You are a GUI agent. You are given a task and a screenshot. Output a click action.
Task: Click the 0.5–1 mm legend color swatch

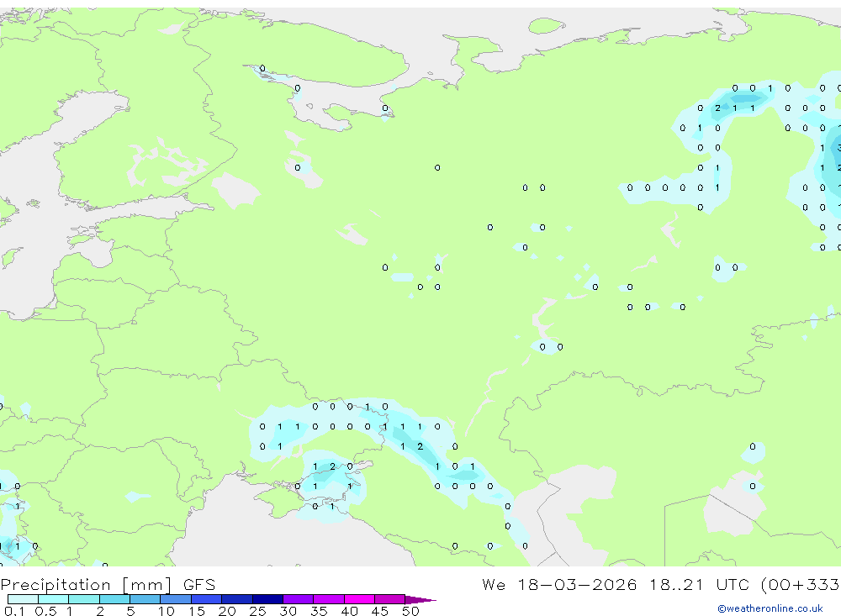click(x=54, y=599)
